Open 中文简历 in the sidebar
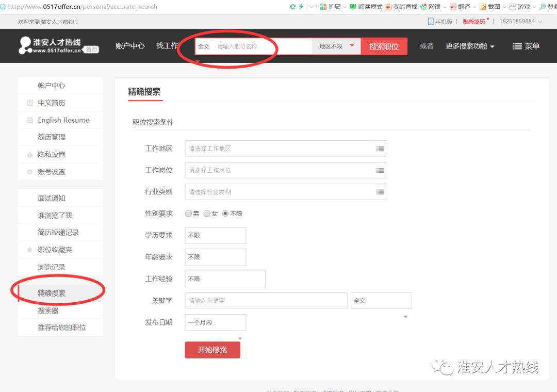 (x=52, y=103)
